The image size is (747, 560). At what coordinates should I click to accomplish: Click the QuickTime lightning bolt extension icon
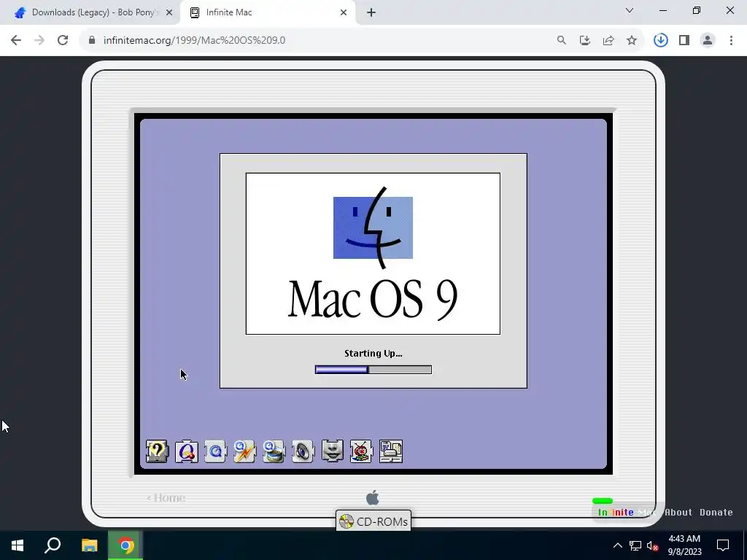click(245, 451)
